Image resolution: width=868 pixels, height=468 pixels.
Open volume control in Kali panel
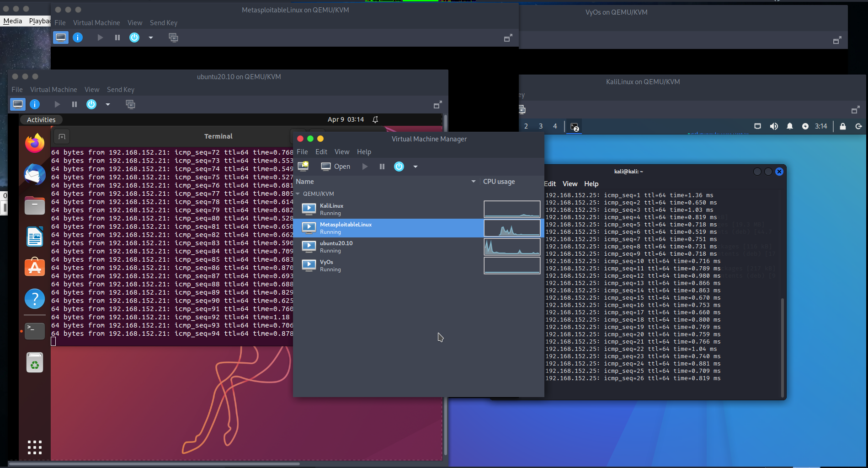(x=774, y=126)
